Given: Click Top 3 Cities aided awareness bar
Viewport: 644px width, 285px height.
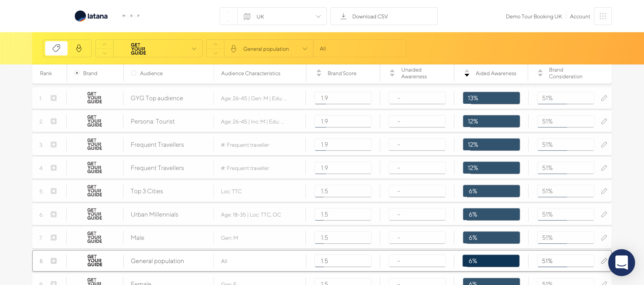Looking at the screenshot, I should click(491, 191).
